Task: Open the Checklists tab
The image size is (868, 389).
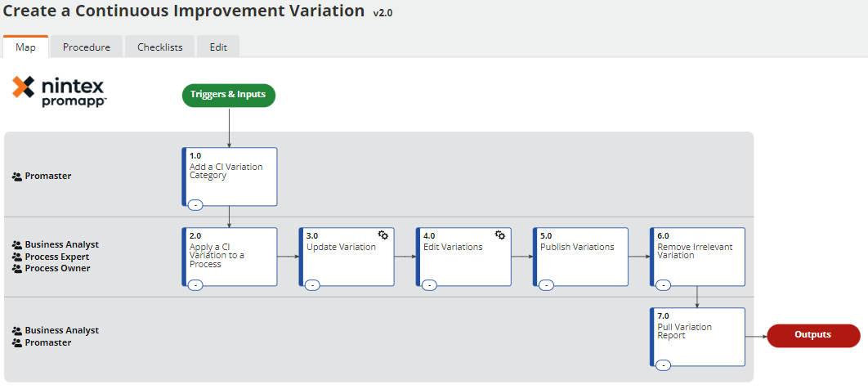Action: click(160, 47)
